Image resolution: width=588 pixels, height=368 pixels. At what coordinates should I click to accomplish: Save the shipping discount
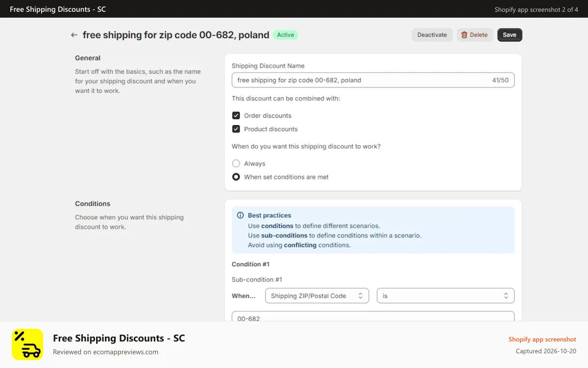point(510,35)
